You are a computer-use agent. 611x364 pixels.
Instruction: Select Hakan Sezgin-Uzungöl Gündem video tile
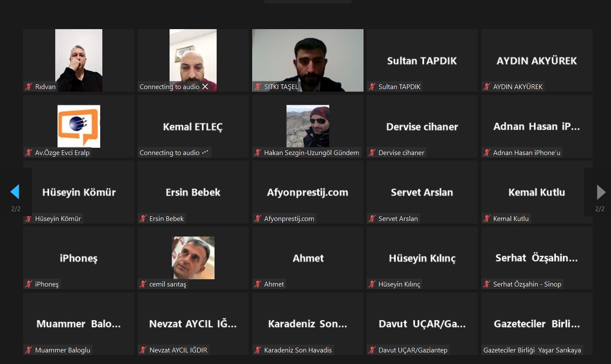(x=307, y=126)
